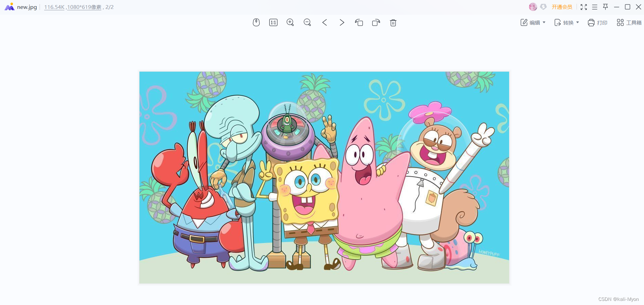Open the 编辑 edit tool
Image resolution: width=644 pixels, height=305 pixels.
530,23
